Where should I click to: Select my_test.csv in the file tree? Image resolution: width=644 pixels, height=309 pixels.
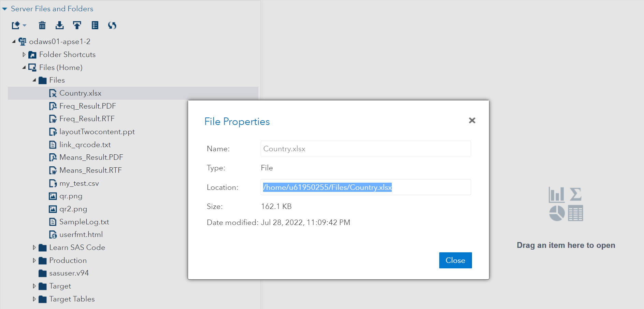[x=79, y=183]
